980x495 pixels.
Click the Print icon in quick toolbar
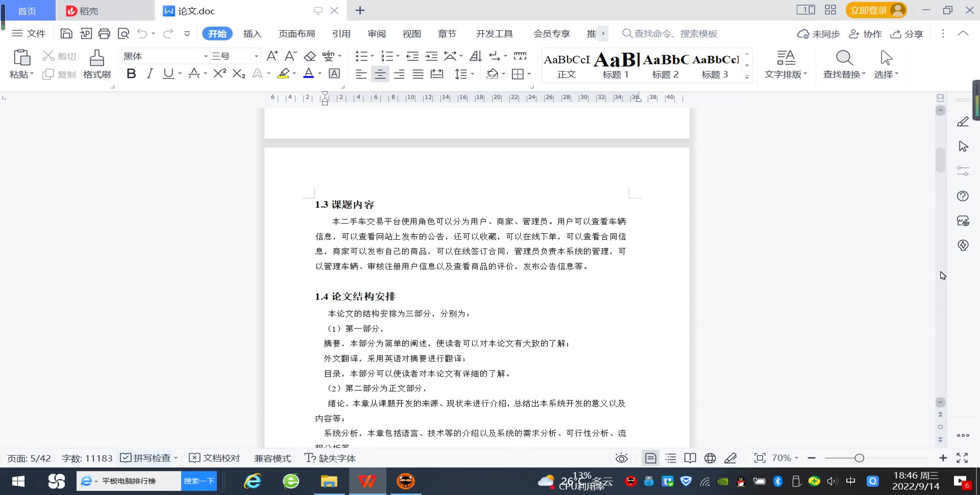(x=104, y=34)
